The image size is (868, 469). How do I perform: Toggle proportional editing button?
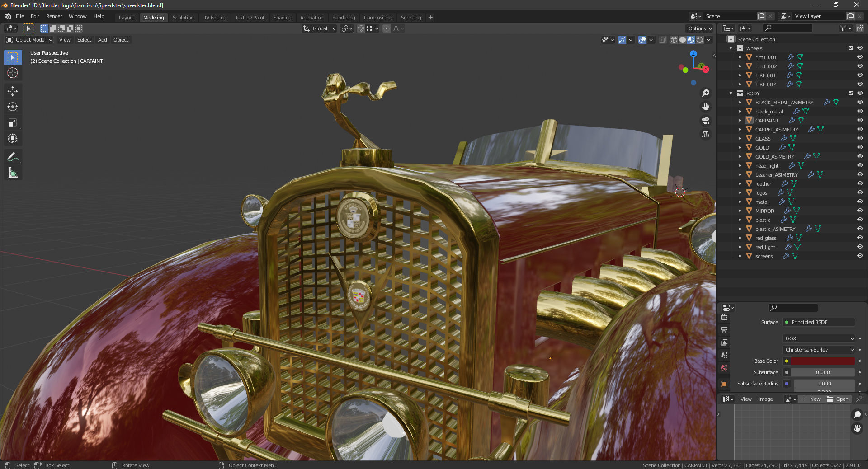[x=386, y=28]
